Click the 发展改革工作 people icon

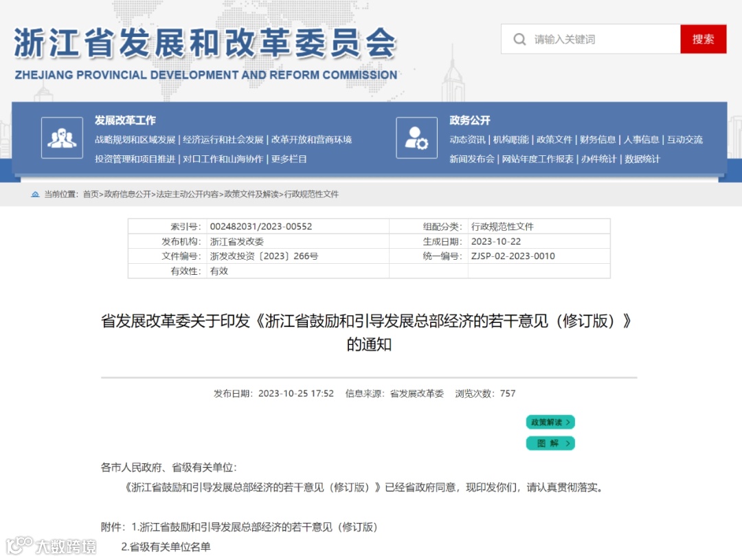pos(62,138)
